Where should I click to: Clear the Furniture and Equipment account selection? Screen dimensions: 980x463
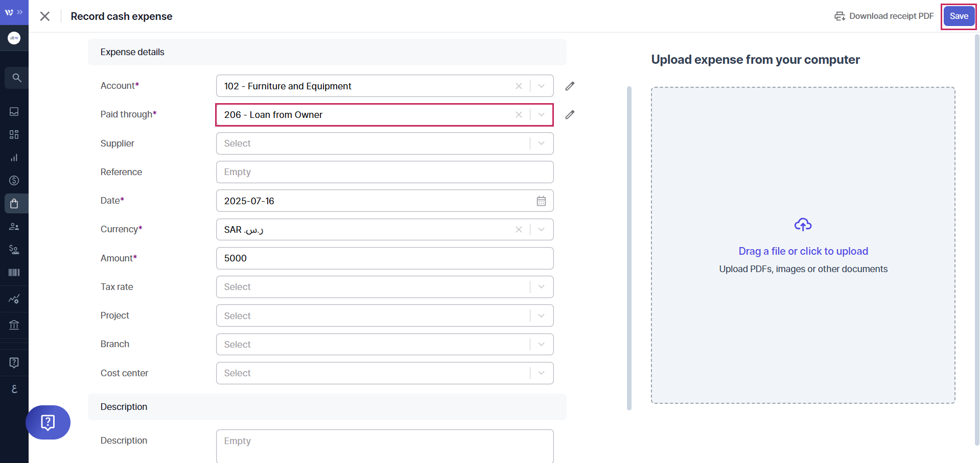pyautogui.click(x=519, y=86)
